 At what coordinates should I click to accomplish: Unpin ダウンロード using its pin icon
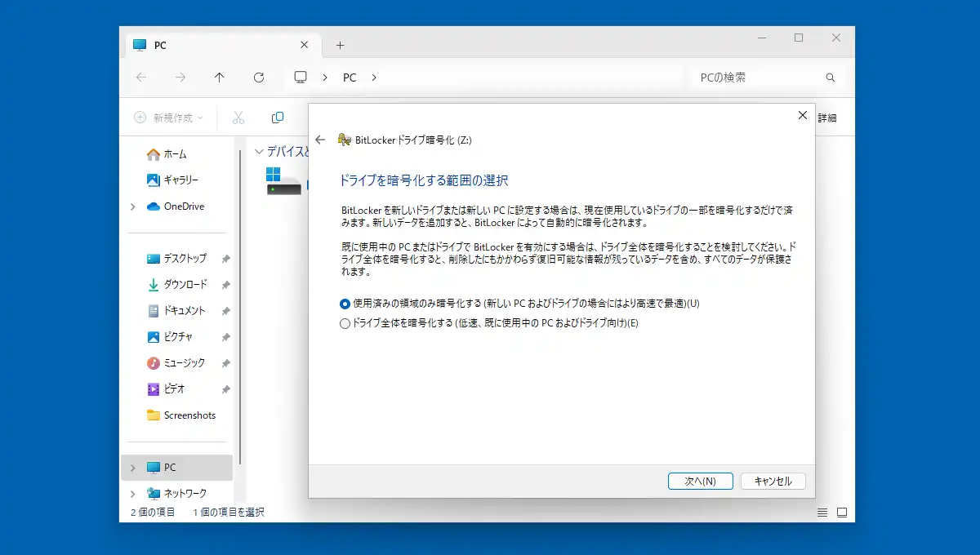[225, 285]
